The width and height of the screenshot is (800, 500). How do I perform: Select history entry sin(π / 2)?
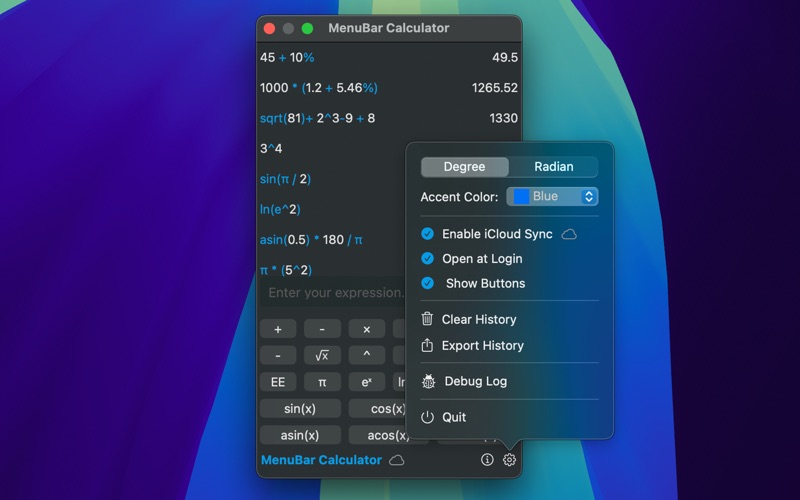tap(285, 179)
